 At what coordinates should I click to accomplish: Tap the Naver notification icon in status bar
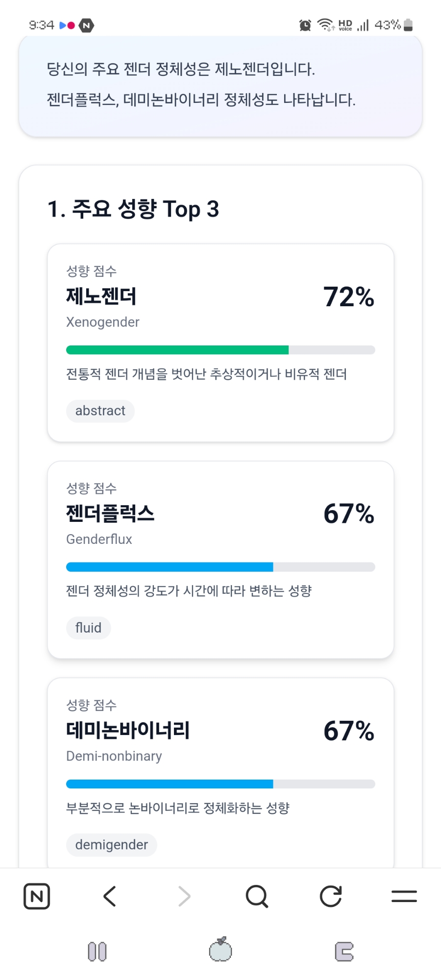point(87,25)
